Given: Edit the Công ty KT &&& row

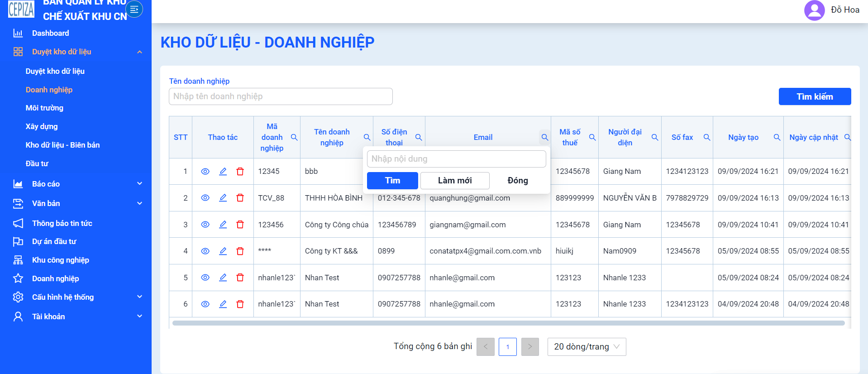Looking at the screenshot, I should coord(223,251).
